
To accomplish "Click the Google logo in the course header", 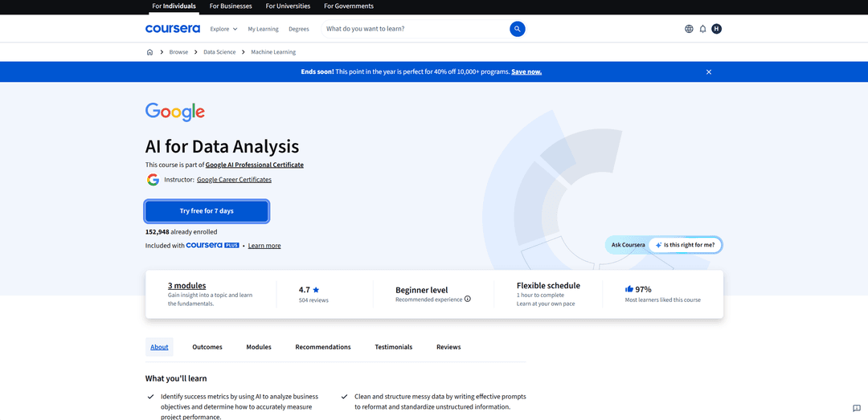I will [175, 112].
